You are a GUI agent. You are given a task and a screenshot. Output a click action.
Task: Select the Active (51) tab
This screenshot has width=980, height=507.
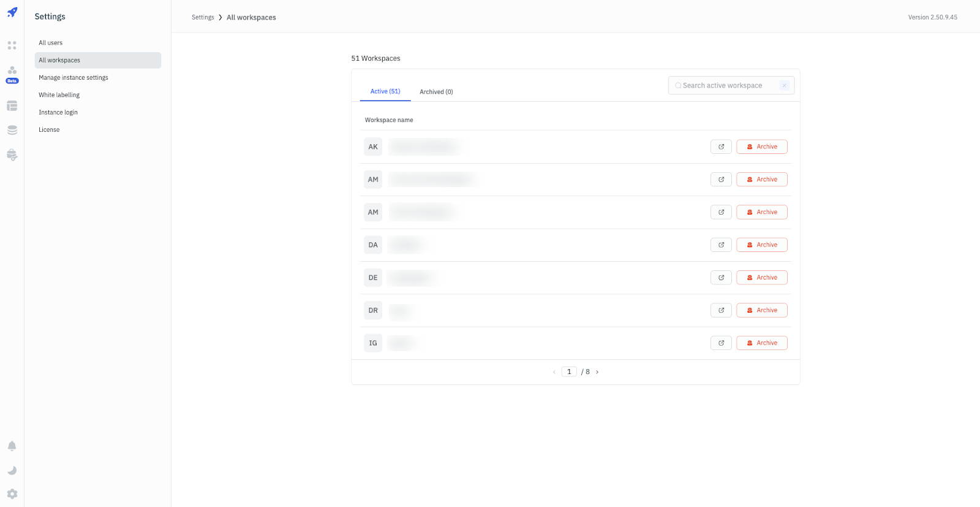pos(385,91)
